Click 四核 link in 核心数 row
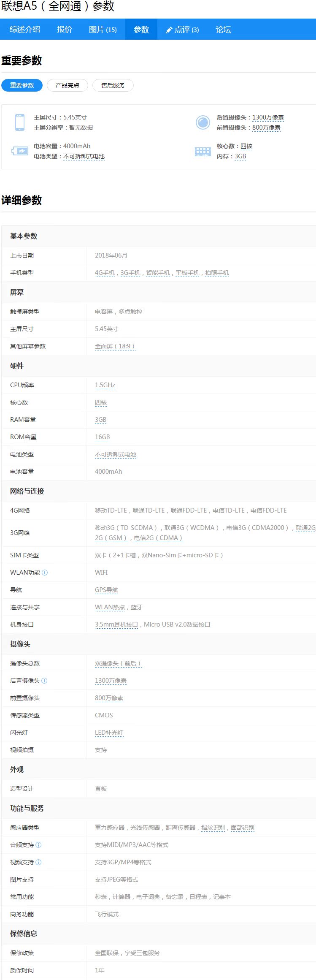Viewport: 316px width, 980px height. 101,402
